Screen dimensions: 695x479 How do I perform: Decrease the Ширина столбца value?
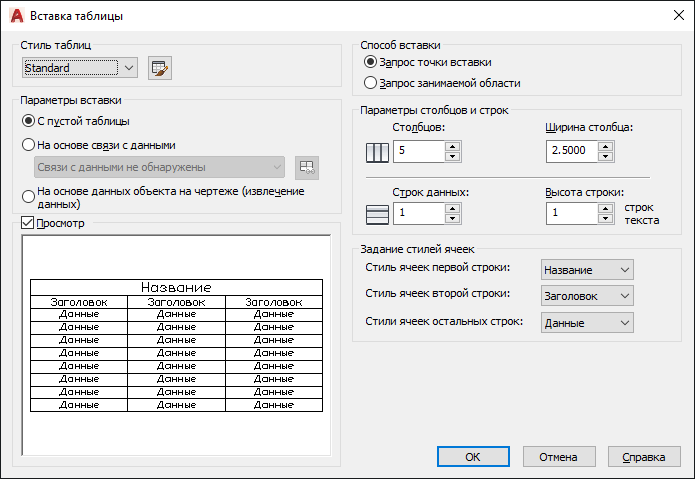tap(605, 156)
